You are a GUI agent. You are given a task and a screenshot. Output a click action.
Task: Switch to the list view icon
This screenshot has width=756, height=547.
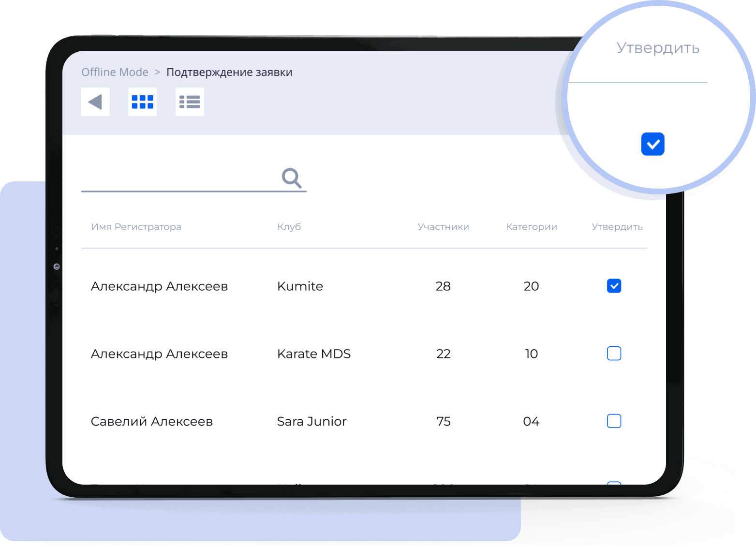(190, 102)
